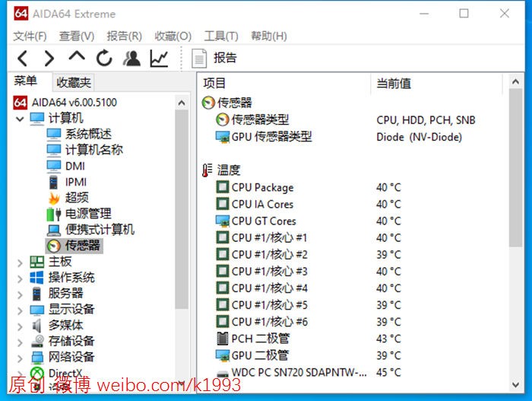
Task: Select the AIDA64 v6.00.5100 root node icon
Action: pyautogui.click(x=20, y=103)
